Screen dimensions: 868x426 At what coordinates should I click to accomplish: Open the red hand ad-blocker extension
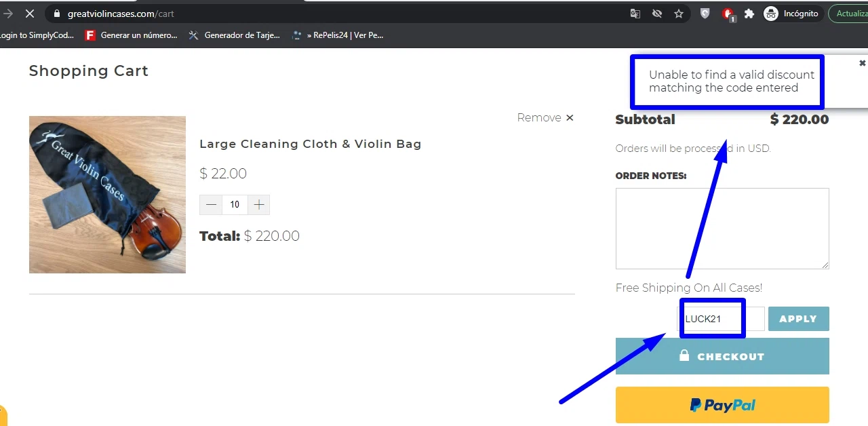pos(728,14)
